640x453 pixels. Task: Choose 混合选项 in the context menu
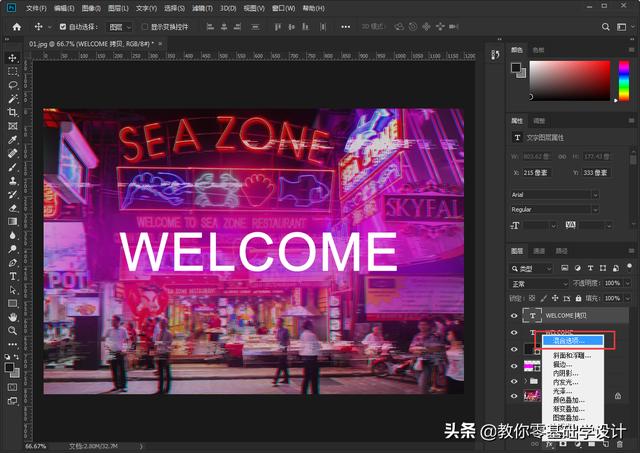point(573,340)
